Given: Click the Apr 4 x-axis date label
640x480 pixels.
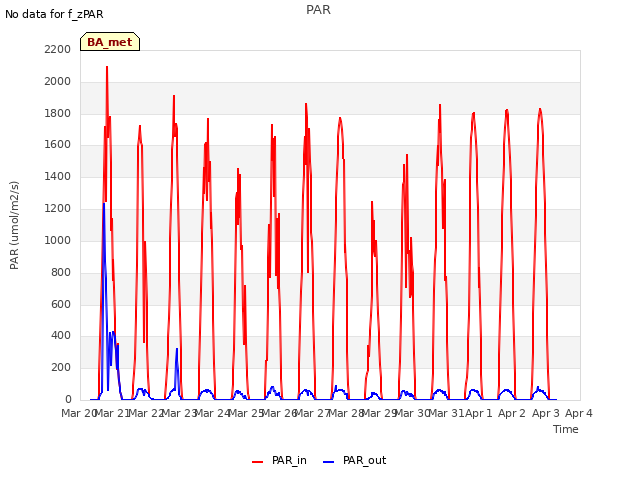Looking at the screenshot, I should point(579,413).
